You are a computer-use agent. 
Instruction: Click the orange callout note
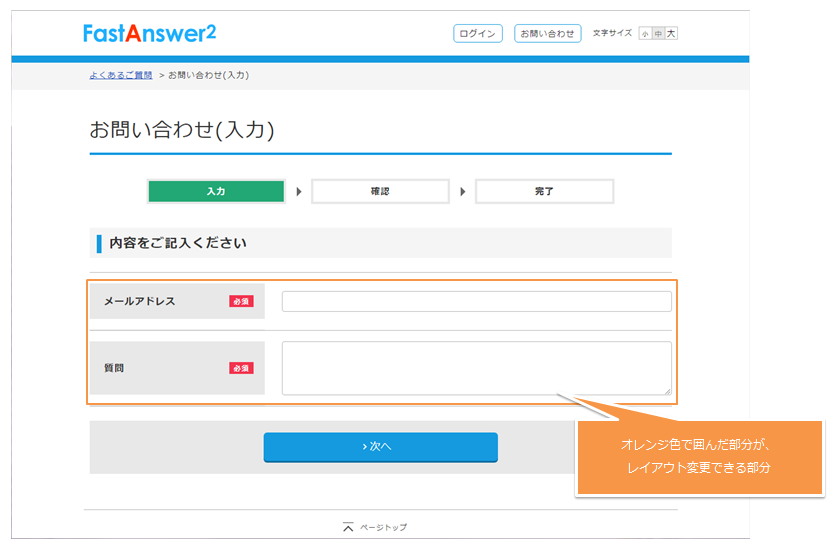[x=698, y=458]
